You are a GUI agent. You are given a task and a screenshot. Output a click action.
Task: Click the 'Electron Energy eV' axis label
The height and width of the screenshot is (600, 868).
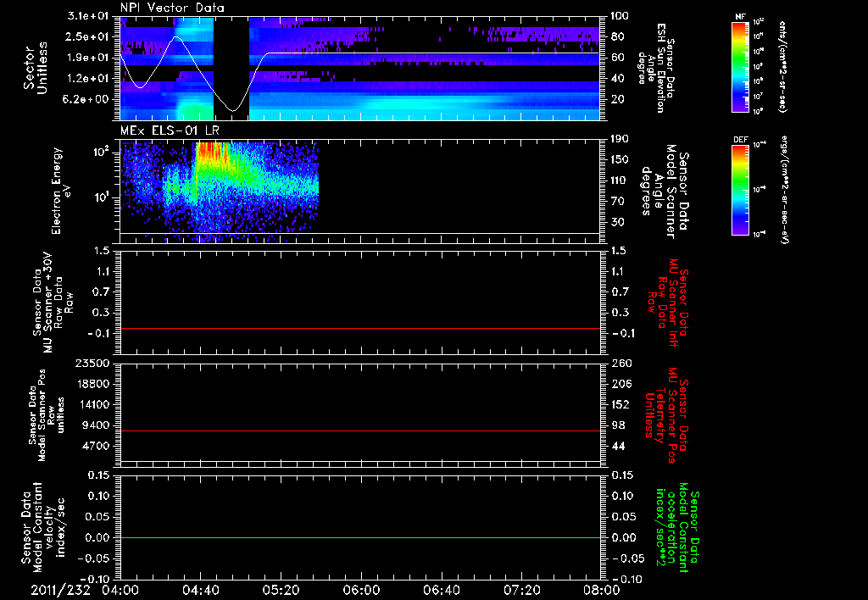click(61, 191)
